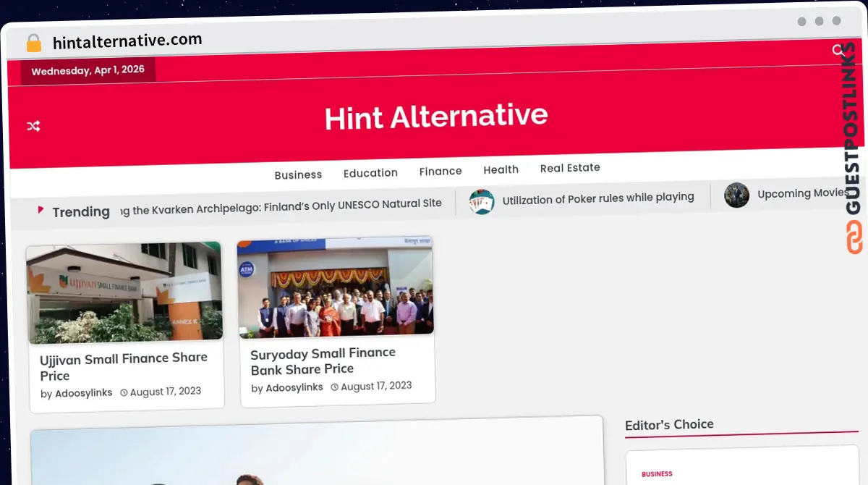
Task: Open the Utilization of Poker rules headline
Action: pos(598,198)
